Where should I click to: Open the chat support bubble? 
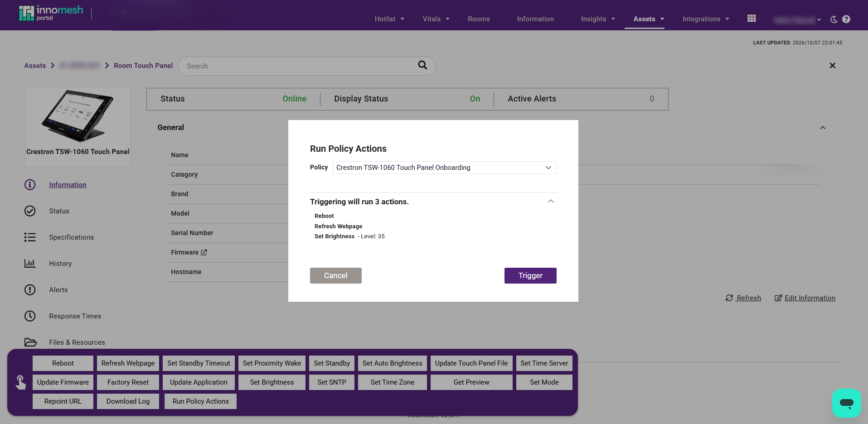tap(846, 403)
